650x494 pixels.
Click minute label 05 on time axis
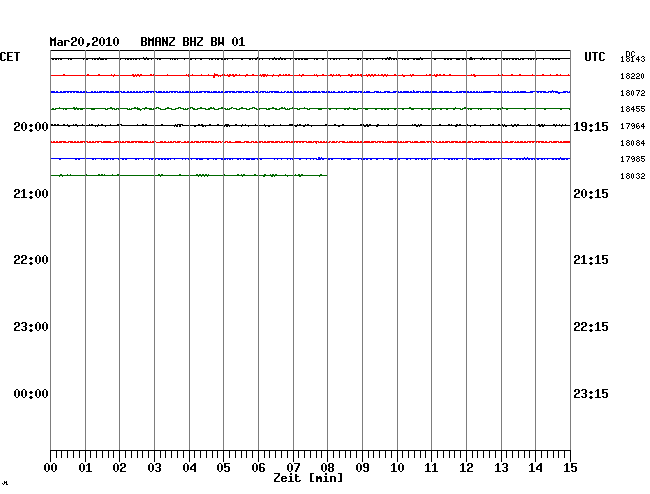coord(223,468)
